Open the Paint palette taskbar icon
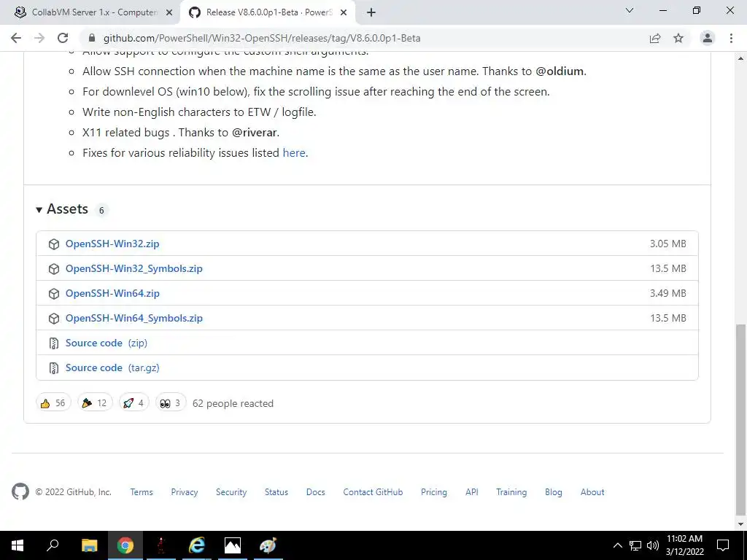The width and height of the screenshot is (747, 560). point(268,545)
